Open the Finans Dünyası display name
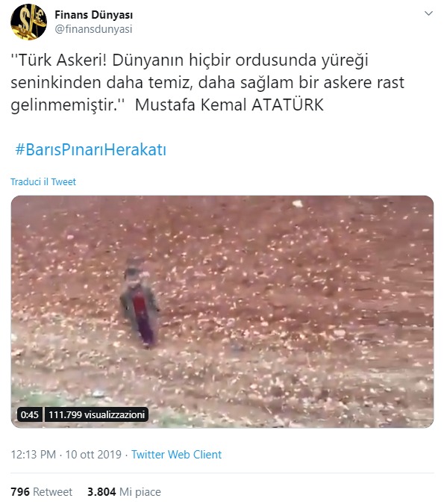The height and width of the screenshot is (504, 444). click(93, 15)
